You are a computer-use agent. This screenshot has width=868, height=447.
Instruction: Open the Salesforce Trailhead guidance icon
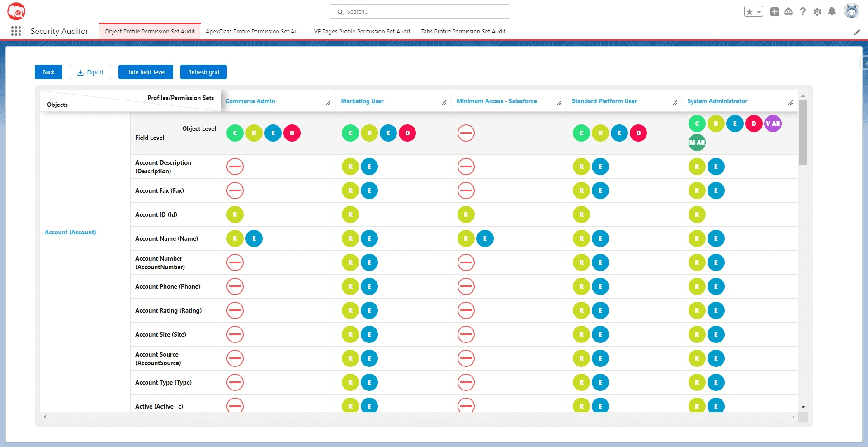[x=788, y=12]
